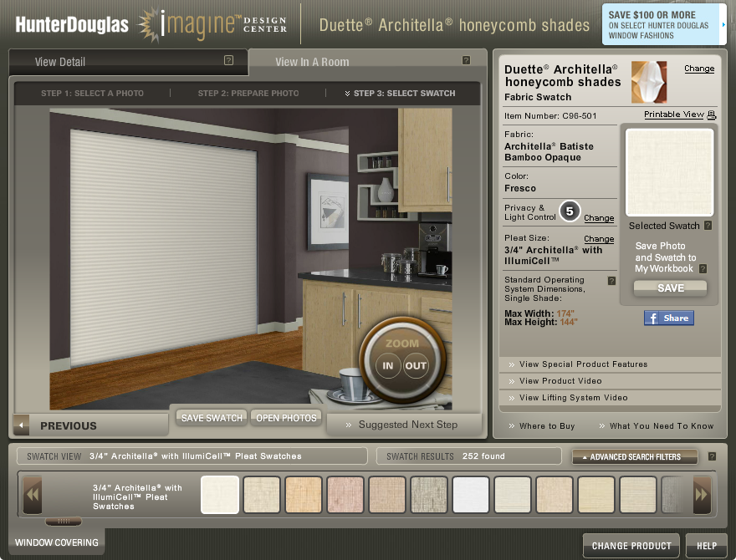Click the Facebook Share button
The image size is (736, 560).
click(x=669, y=318)
